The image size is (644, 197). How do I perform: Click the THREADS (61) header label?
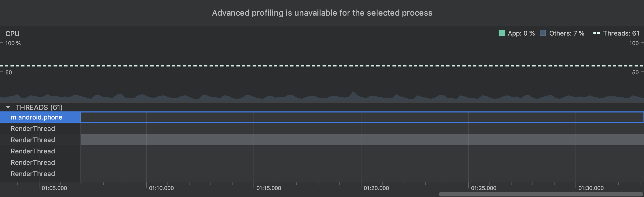click(x=39, y=107)
